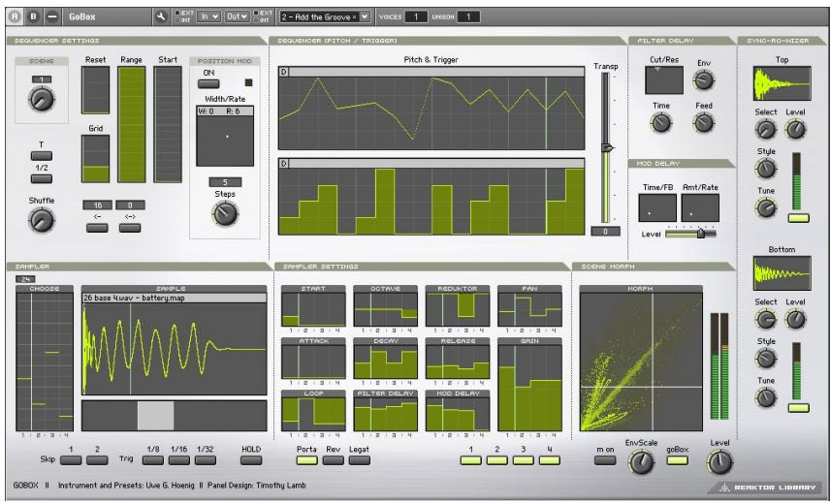This screenshot has height=504, width=831.
Task: Toggle the Porta button
Action: point(306,460)
